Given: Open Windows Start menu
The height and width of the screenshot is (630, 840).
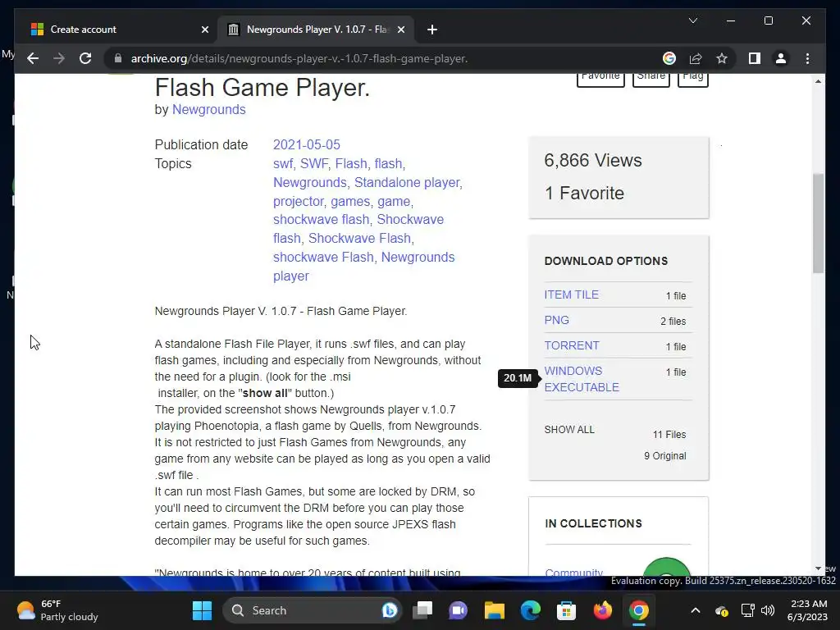Looking at the screenshot, I should [202, 610].
